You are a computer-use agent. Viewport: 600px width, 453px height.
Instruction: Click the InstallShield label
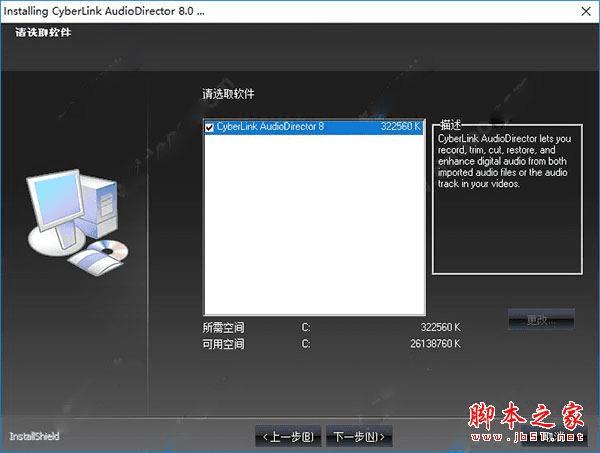coord(34,436)
